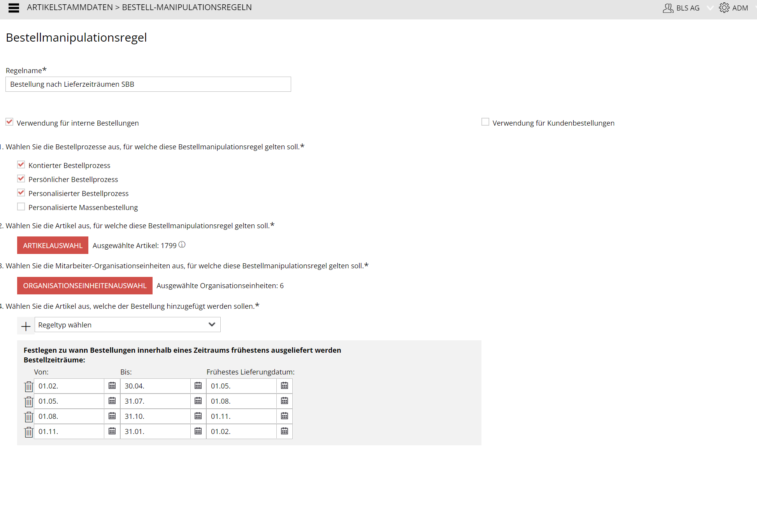Check Personalisierte Massenbestellung
Viewport: 757px width, 532px height.
(x=21, y=207)
